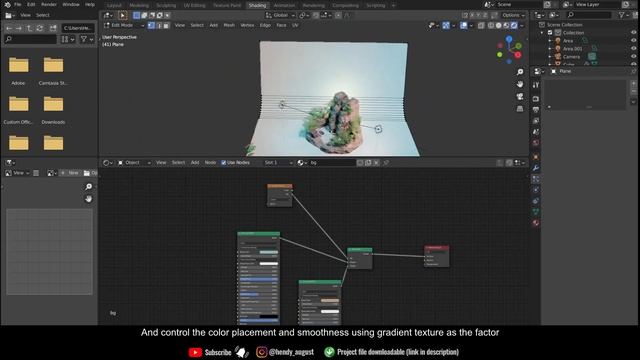Image resolution: width=640 pixels, height=360 pixels.
Task: Click the blue Z axis on navigation gizmo
Action: pos(509,40)
